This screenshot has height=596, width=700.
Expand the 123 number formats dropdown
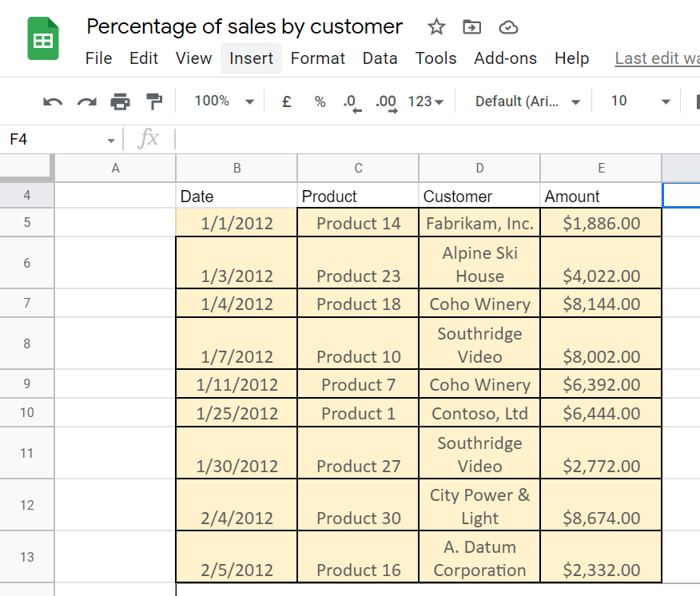click(x=425, y=101)
